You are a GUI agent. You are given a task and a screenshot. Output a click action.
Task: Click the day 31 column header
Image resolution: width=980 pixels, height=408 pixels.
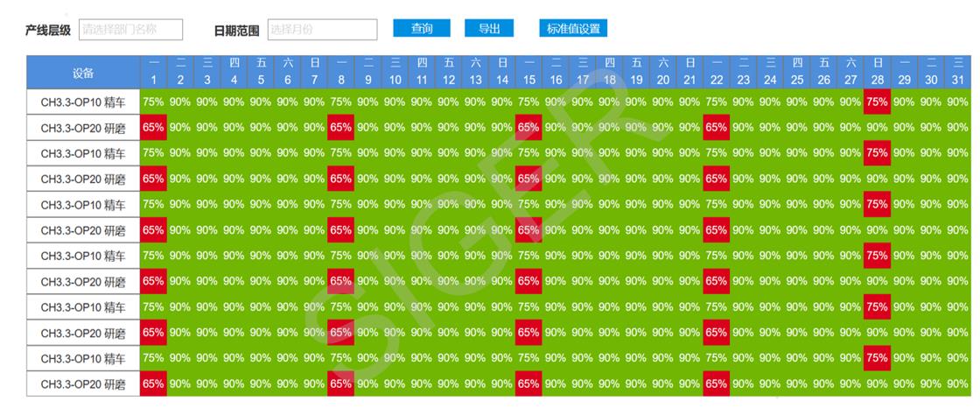(x=957, y=72)
